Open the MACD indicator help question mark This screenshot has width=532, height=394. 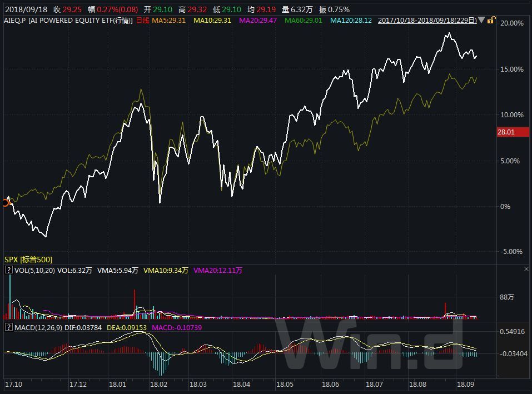pyautogui.click(x=8, y=327)
